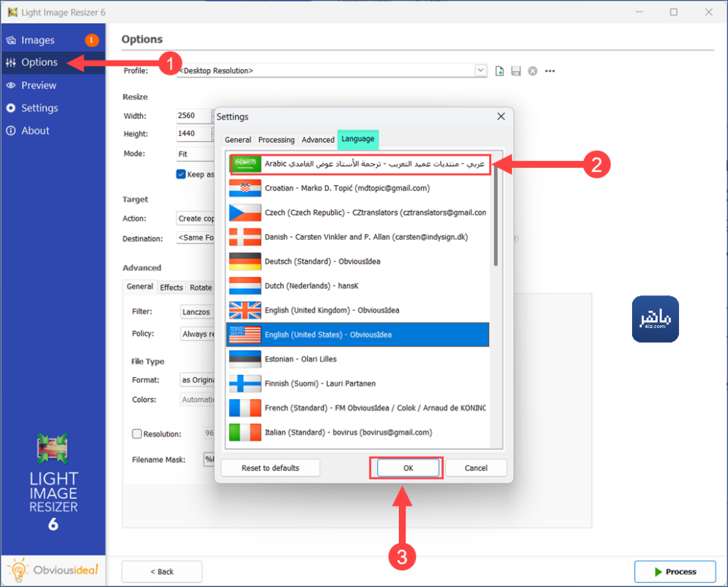728x587 pixels.
Task: Confirm Settings dialog with OK
Action: [408, 468]
